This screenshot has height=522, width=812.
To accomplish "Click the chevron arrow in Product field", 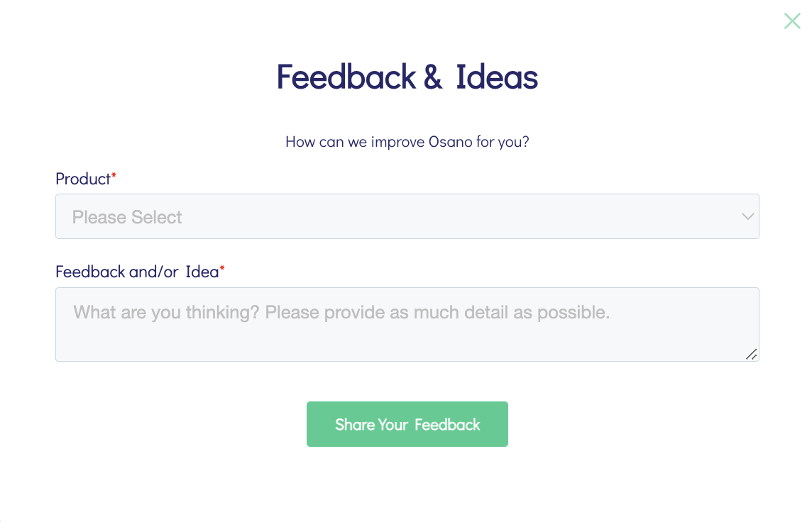I will [747, 216].
